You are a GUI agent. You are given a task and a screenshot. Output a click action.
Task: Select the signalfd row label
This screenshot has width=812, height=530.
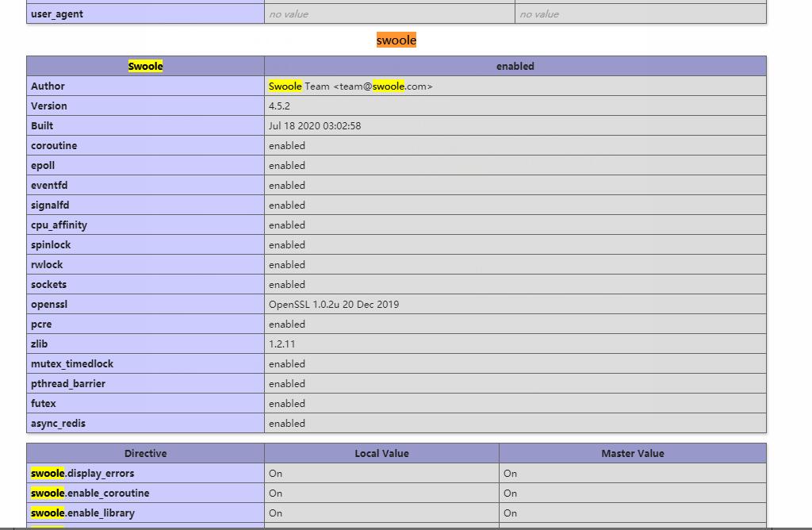[x=50, y=205]
